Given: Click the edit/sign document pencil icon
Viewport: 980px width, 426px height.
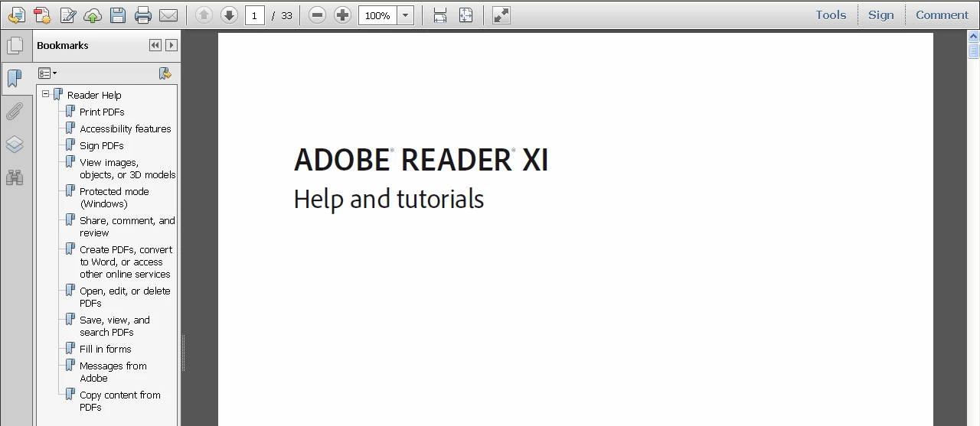Looking at the screenshot, I should click(x=67, y=15).
